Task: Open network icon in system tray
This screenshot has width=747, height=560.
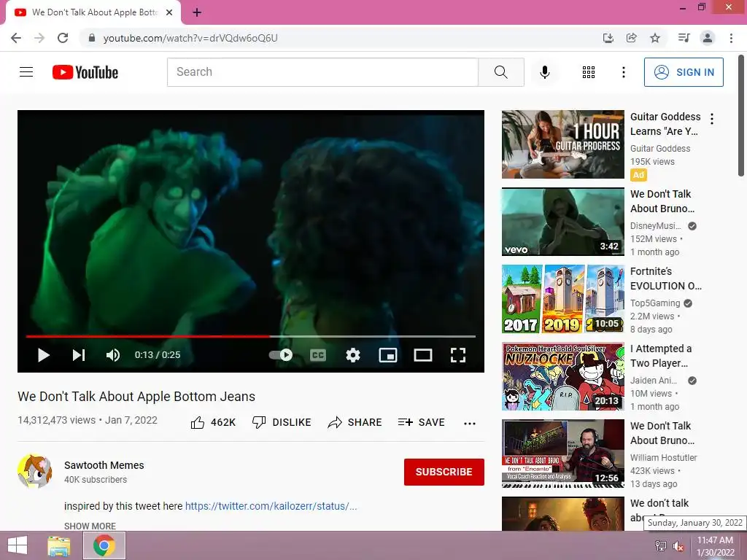Action: (660, 546)
